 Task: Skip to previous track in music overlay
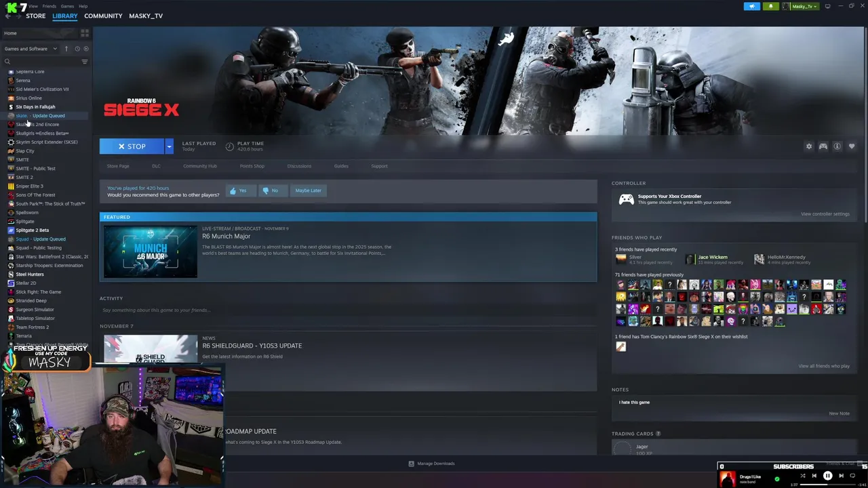pos(814,476)
